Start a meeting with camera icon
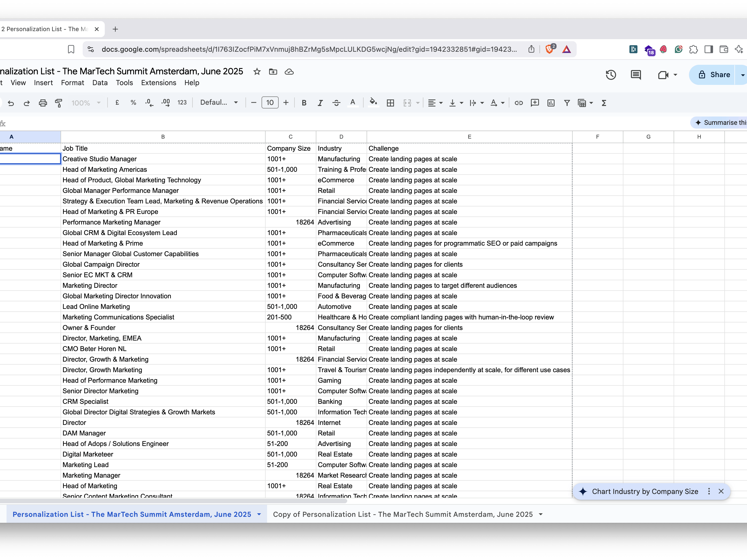The width and height of the screenshot is (747, 560). tap(664, 75)
